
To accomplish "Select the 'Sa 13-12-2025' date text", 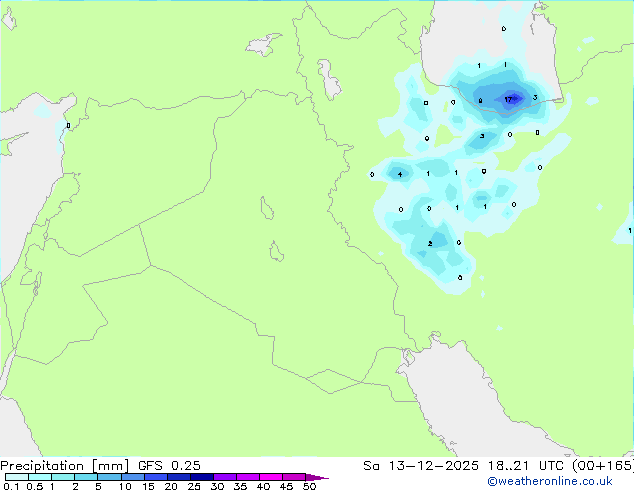I will [x=421, y=466].
